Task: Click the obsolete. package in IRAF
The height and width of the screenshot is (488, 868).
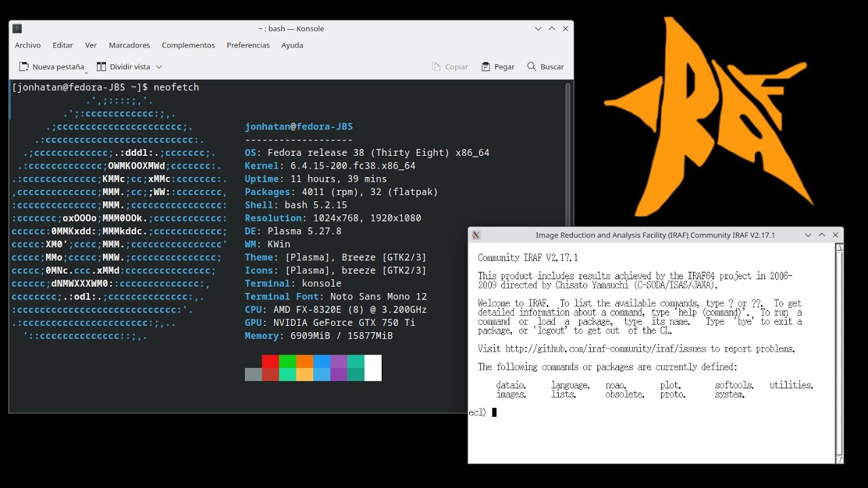Action: point(625,394)
